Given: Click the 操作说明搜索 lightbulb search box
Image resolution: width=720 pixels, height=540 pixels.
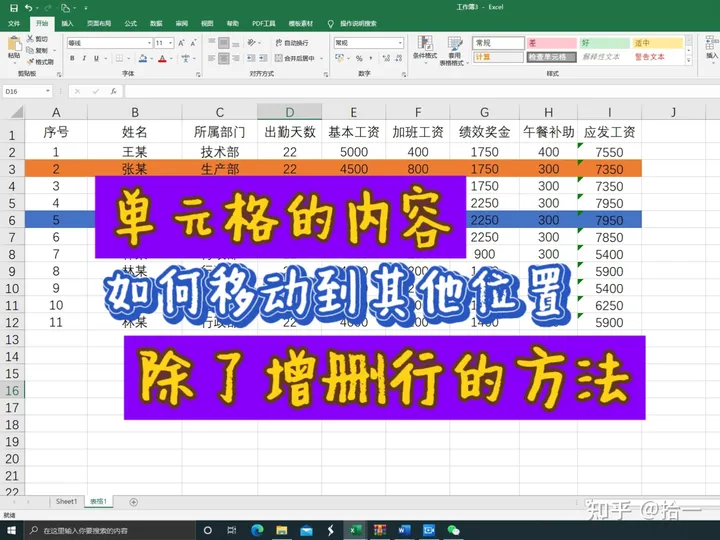Looking at the screenshot, I should pyautogui.click(x=353, y=23).
